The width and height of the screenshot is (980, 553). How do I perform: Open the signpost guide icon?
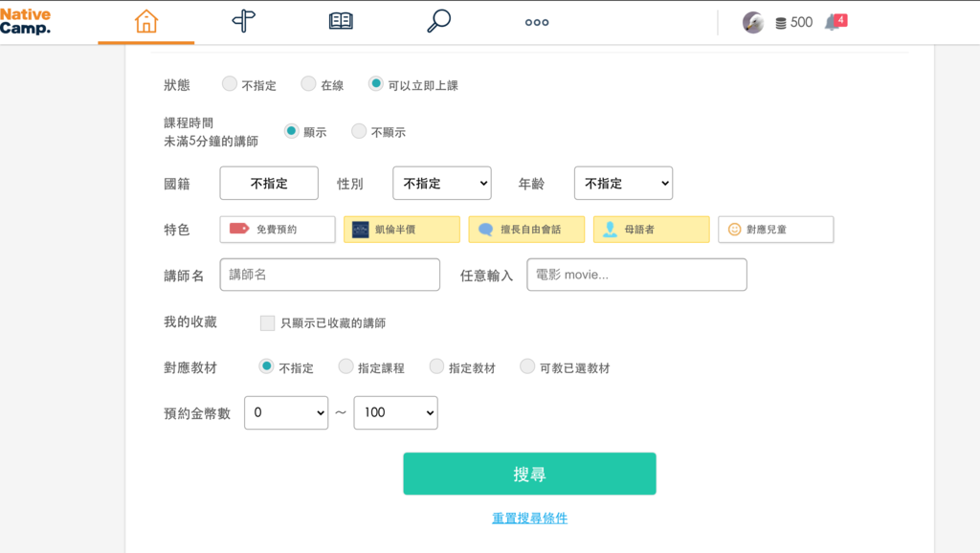[x=244, y=21]
